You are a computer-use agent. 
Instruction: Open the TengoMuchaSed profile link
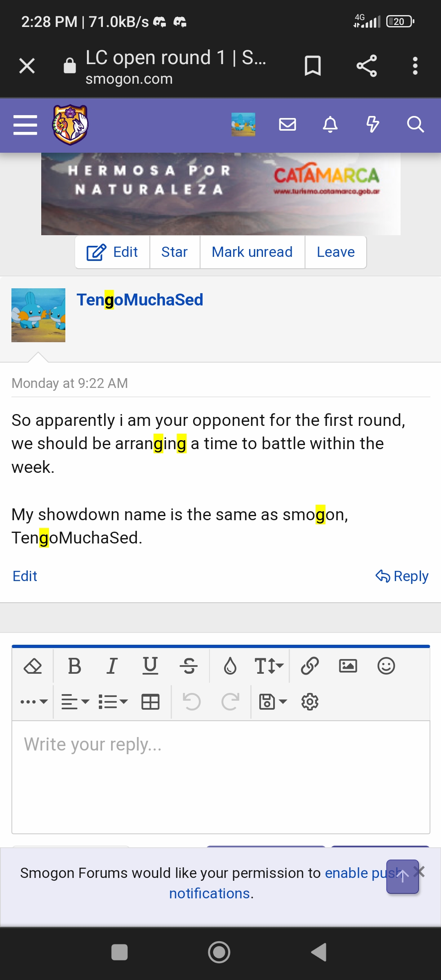pyautogui.click(x=140, y=300)
